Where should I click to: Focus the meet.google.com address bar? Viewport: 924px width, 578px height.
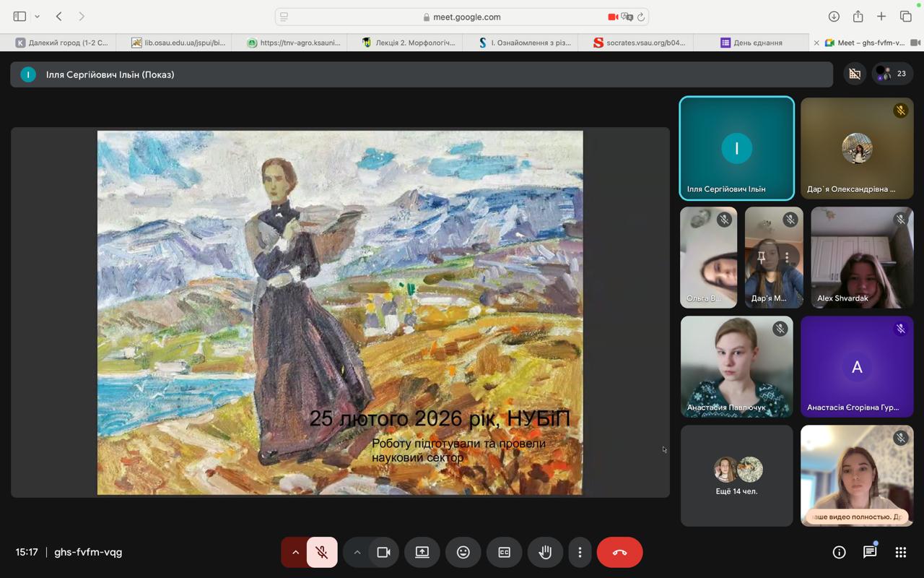pyautogui.click(x=462, y=17)
